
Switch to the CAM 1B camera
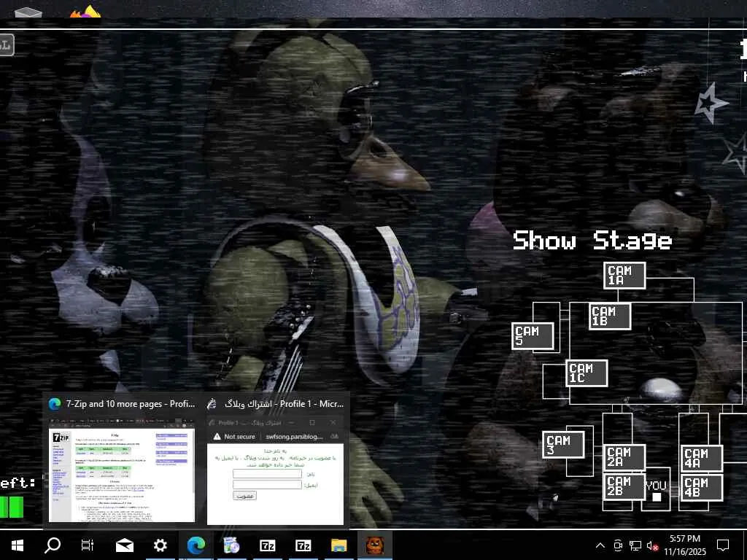point(610,316)
